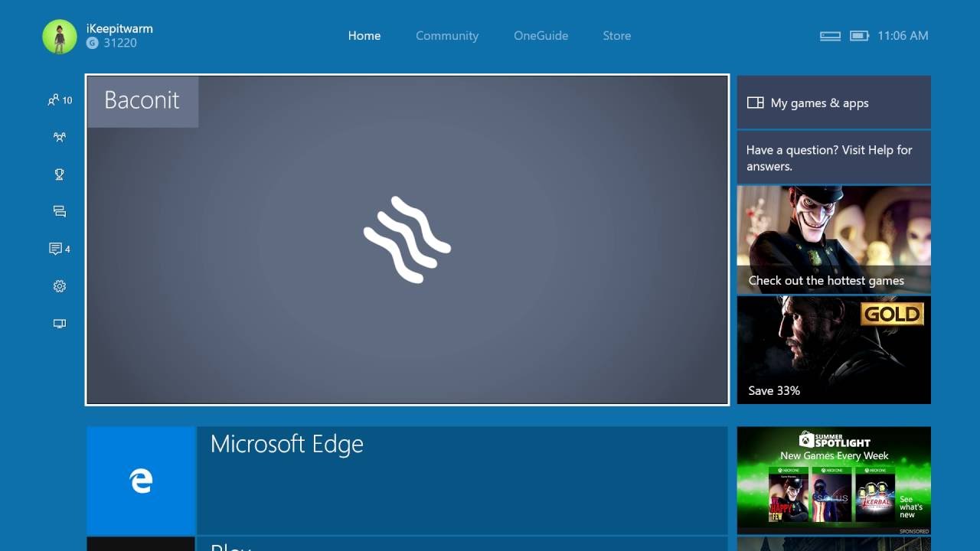The image size is (980, 551).
Task: Open the Achievements trophy icon
Action: pos(60,174)
